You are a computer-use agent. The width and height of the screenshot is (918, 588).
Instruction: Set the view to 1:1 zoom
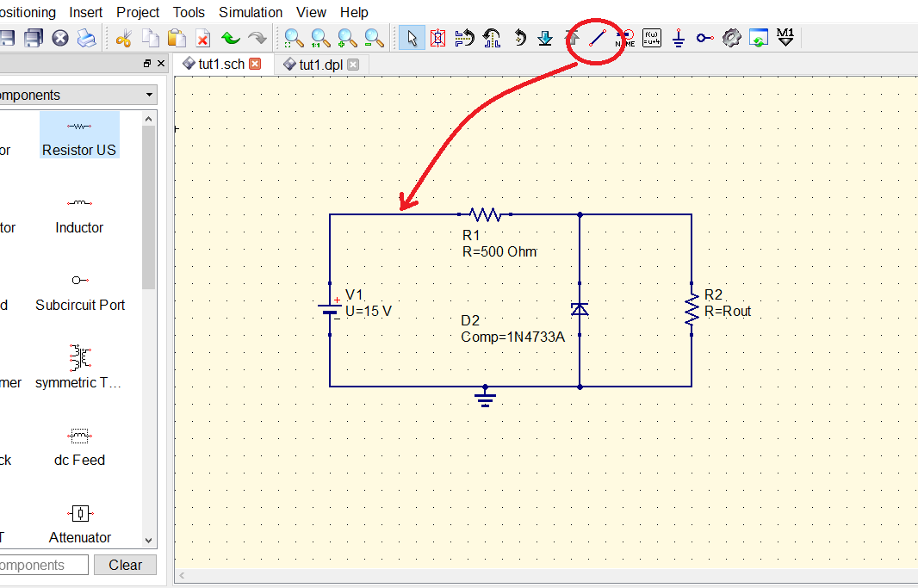click(x=320, y=39)
